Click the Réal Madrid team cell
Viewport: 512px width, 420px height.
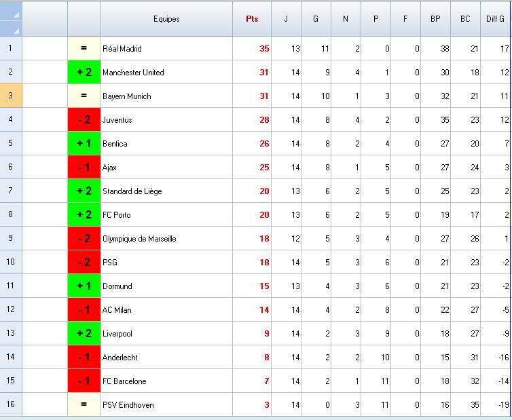166,49
